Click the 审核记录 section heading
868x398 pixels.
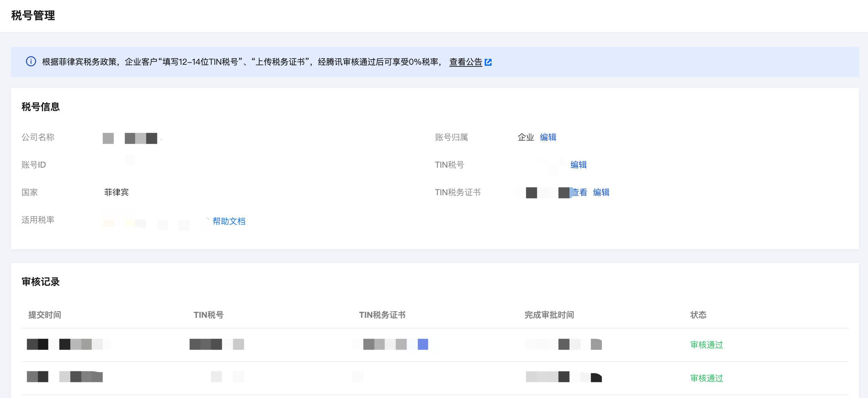(41, 282)
